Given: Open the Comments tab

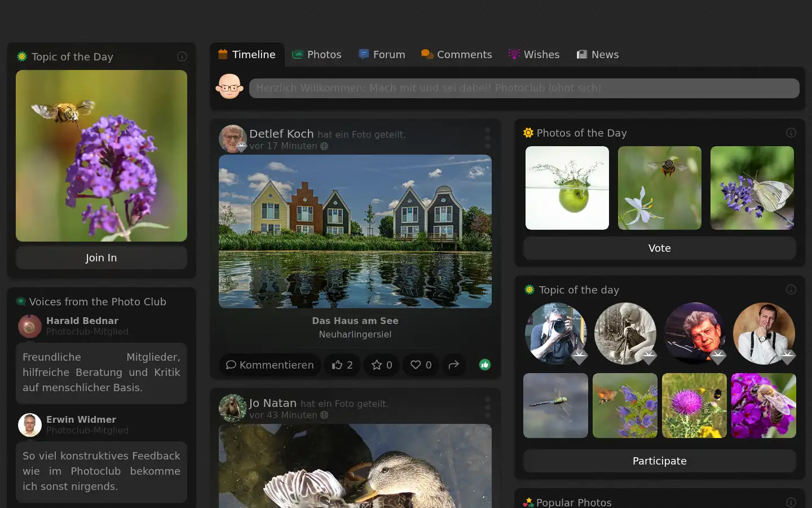Looking at the screenshot, I should coord(457,55).
